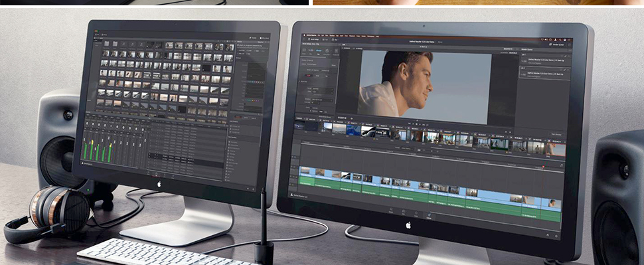Viewport: 644px width, 265px height.
Task: Click the first channel fader in the audio mixer
Action: [x=84, y=139]
